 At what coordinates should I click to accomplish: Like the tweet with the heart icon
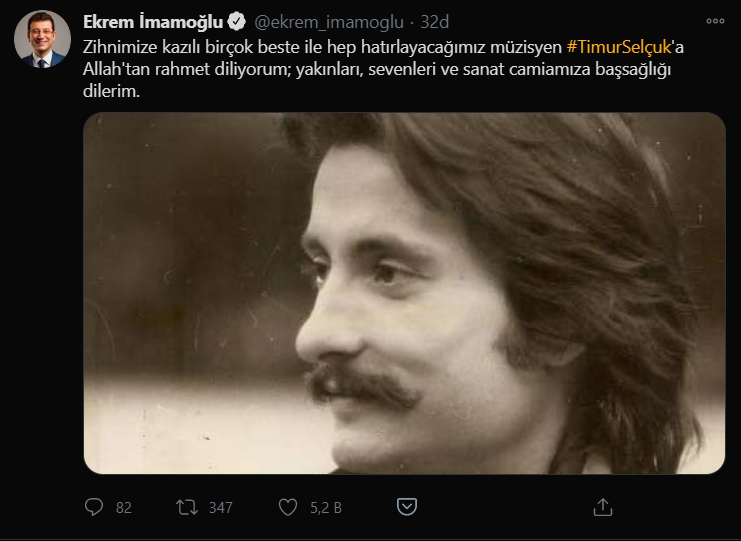(288, 507)
